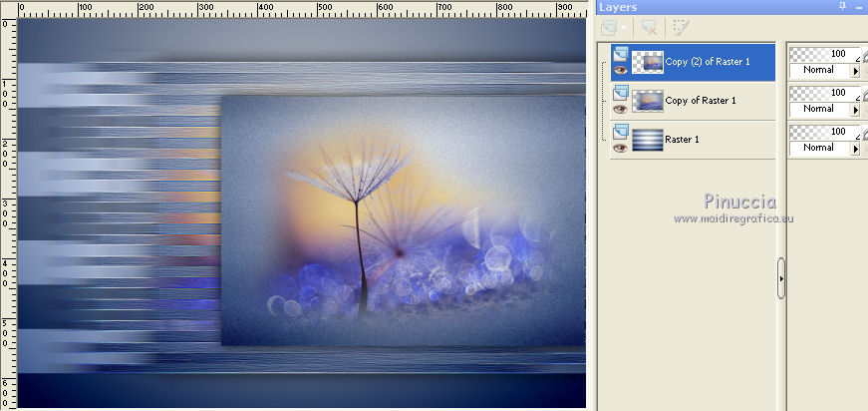Open blend mode arrow for Raster 1

pyautogui.click(x=855, y=149)
